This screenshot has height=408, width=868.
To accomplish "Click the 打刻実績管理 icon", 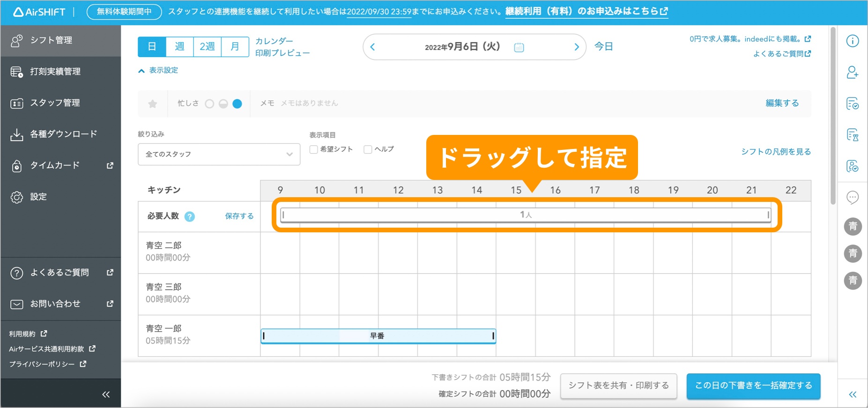I will click(17, 72).
